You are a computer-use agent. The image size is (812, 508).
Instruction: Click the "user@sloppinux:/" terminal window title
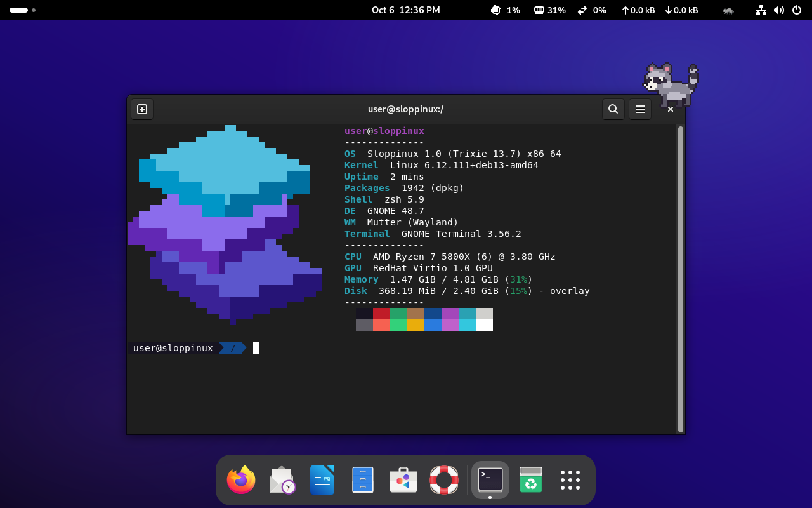406,109
